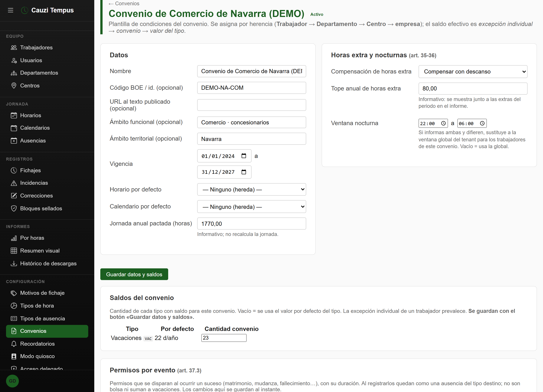Open the Compensación de horas extra dropdown
The width and height of the screenshot is (543, 392).
pos(473,72)
